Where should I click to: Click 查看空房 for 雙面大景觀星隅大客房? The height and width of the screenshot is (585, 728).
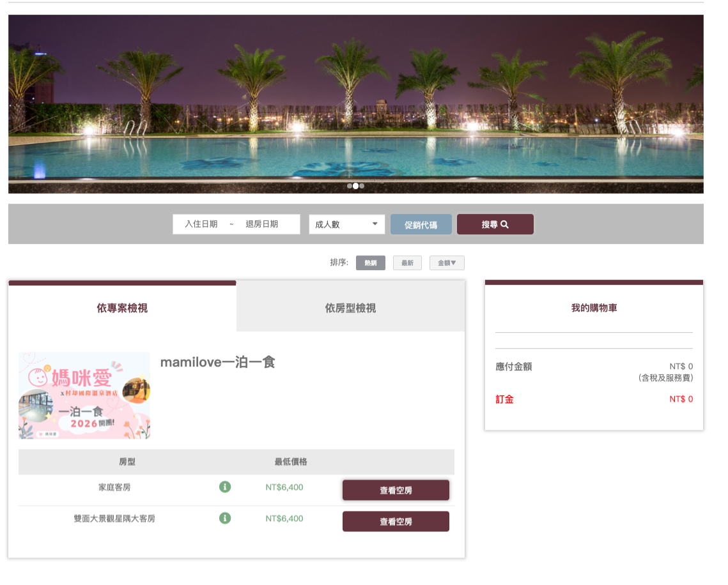(396, 521)
